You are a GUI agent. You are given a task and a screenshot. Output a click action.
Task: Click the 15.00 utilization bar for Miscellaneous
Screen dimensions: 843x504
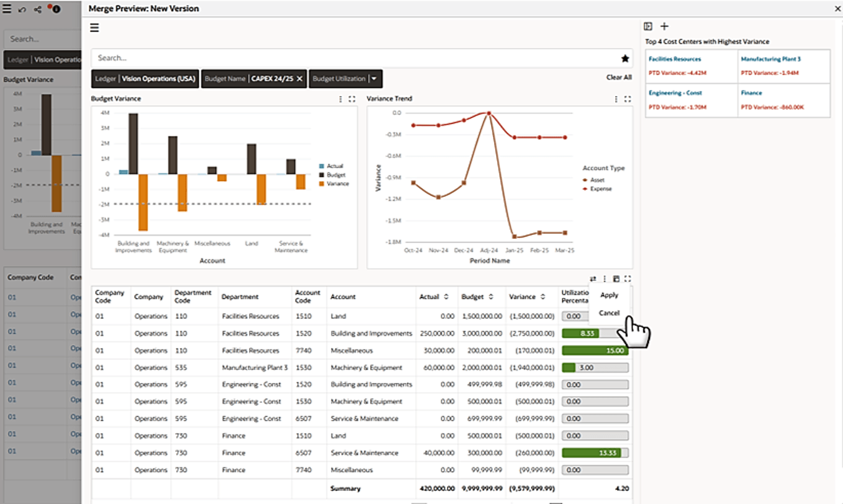click(595, 351)
